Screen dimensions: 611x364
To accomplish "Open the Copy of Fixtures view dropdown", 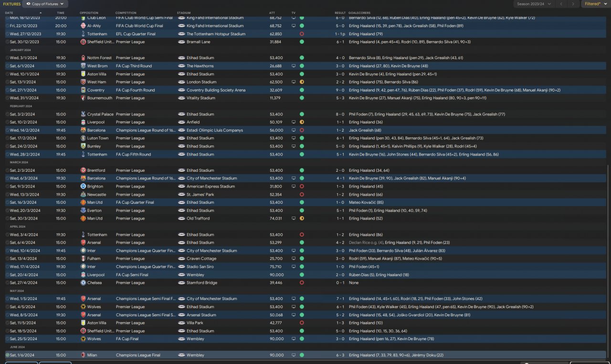I will click(x=45, y=4).
